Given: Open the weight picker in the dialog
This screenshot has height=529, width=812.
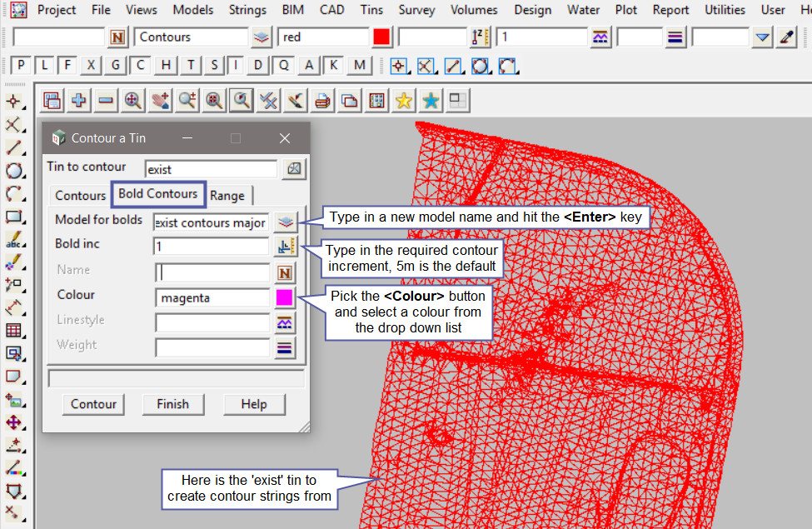Looking at the screenshot, I should tap(285, 348).
